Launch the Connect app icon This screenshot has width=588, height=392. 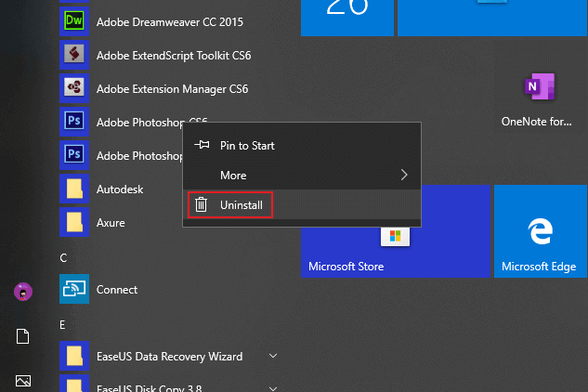(x=74, y=289)
